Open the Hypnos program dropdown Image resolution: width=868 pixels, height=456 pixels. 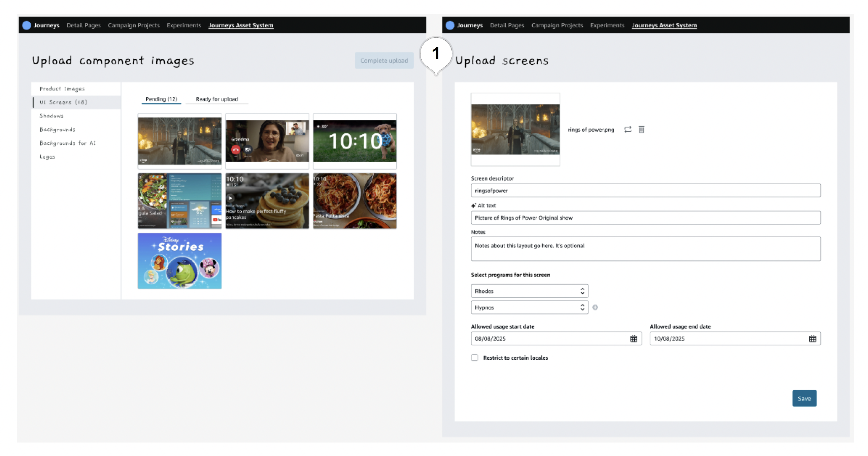click(529, 307)
